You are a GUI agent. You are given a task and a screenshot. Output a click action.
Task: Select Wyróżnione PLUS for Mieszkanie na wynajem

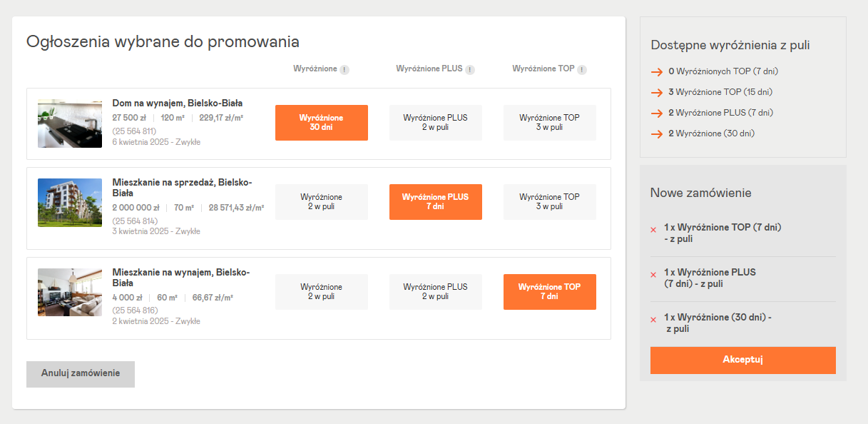pos(435,291)
